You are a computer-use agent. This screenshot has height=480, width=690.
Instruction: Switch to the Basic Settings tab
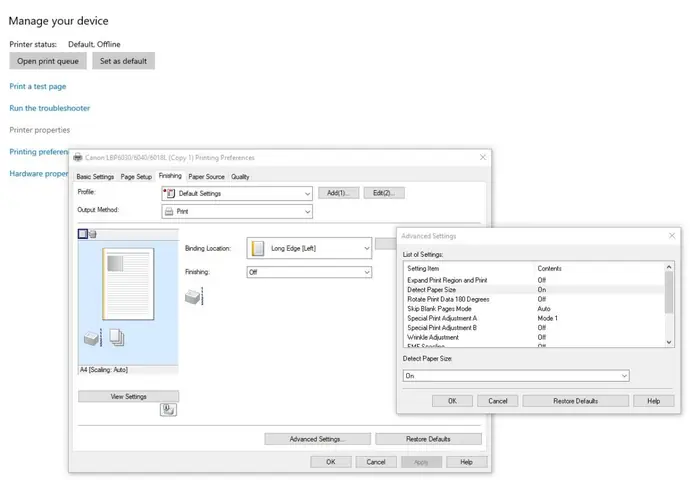click(x=95, y=176)
